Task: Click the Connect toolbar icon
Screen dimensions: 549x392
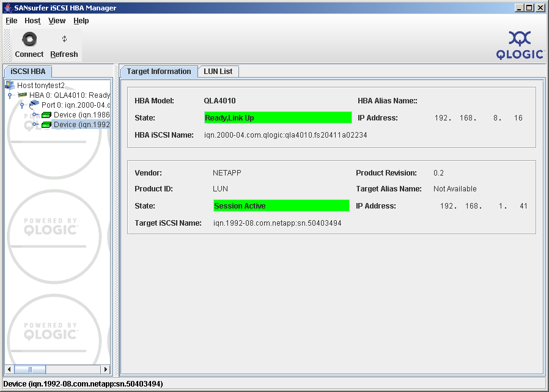Action: (x=29, y=40)
